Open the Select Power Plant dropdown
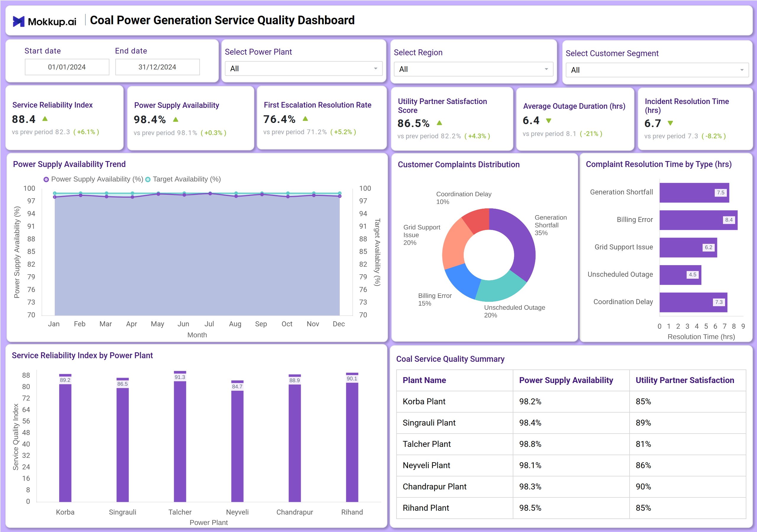Viewport: 757px width, 532px height. (304, 69)
